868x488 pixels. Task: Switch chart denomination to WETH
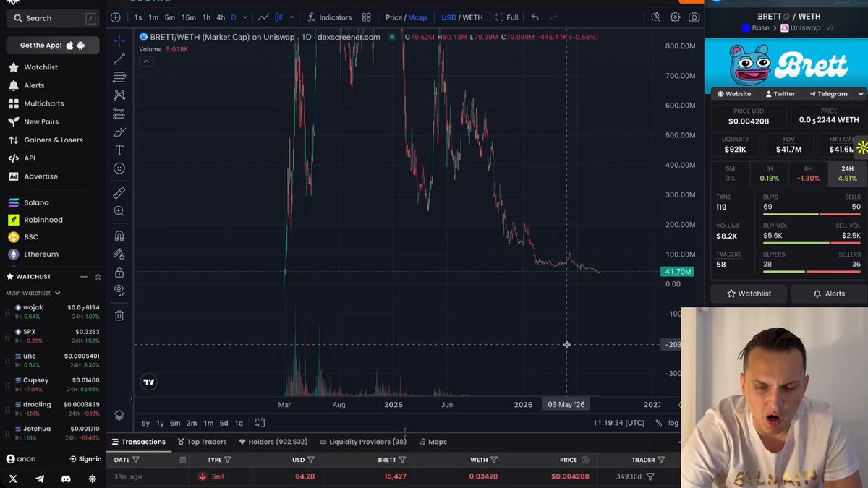tap(472, 17)
